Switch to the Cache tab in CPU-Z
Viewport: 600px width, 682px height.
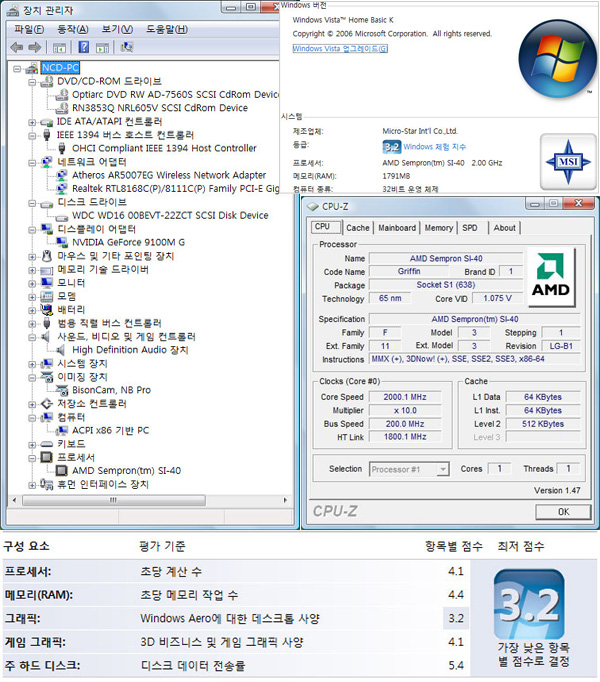358,228
